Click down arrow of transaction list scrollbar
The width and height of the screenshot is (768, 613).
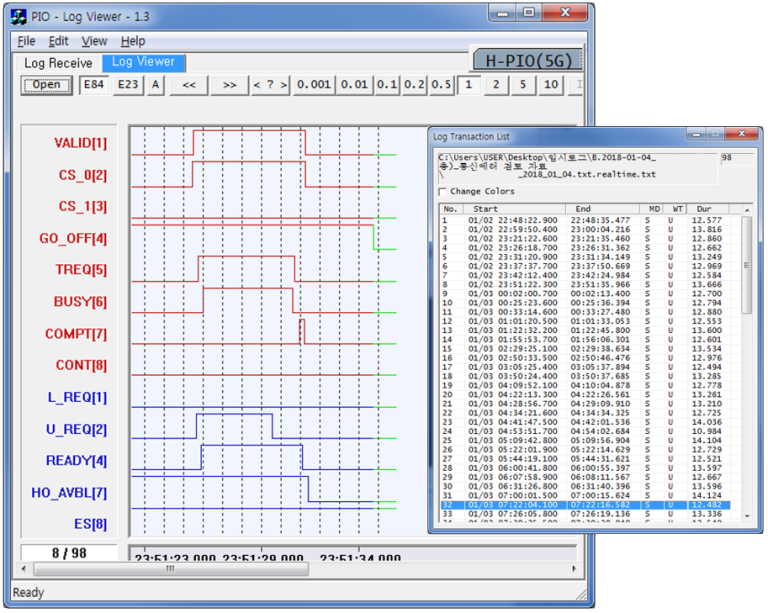[x=747, y=518]
